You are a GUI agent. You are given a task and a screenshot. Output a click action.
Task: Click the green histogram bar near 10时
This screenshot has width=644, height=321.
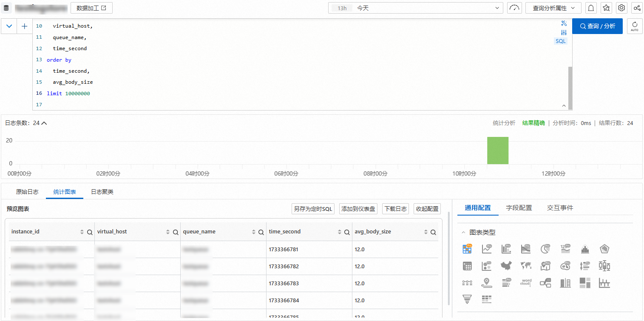tap(497, 151)
